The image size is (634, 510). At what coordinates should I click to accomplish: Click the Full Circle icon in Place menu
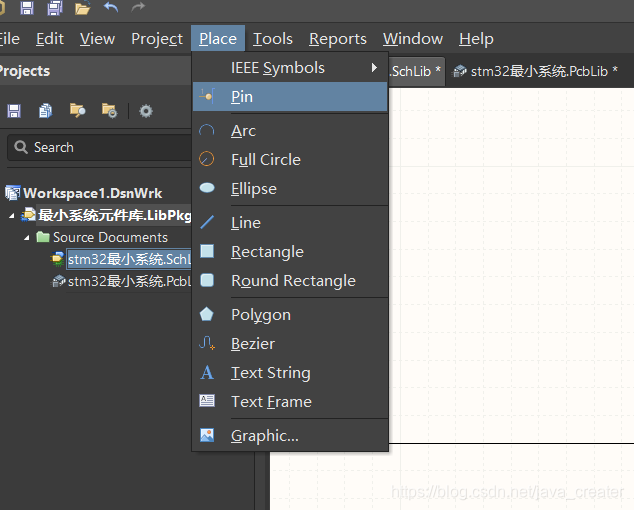click(x=207, y=159)
